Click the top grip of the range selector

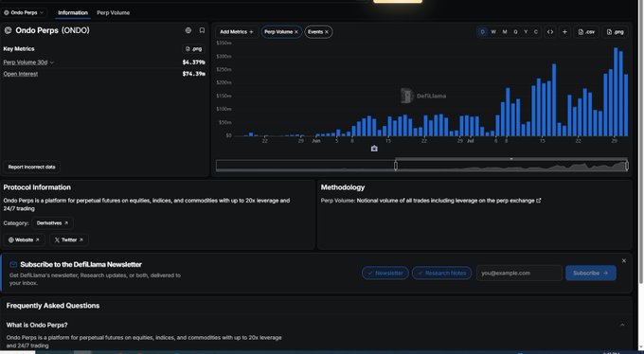[x=511, y=158]
